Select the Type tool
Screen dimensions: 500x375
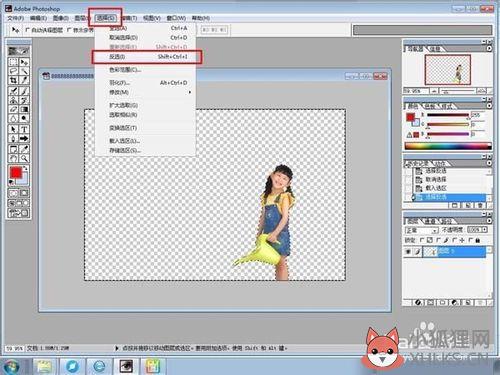tap(24, 129)
